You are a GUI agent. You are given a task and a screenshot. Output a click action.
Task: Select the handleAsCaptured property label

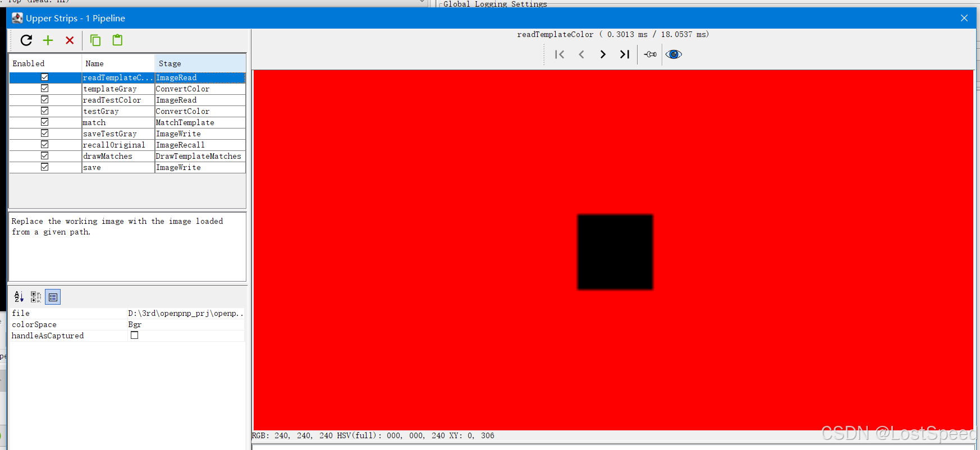pyautogui.click(x=48, y=336)
